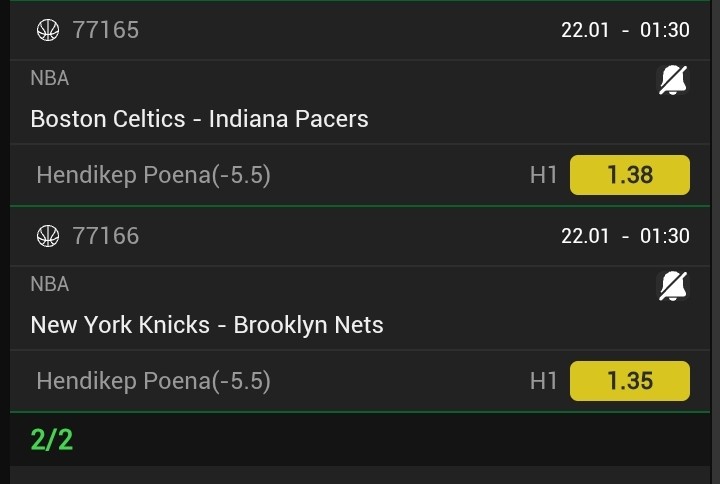This screenshot has width=720, height=484.
Task: Click basketball icon beside ticket 77165
Action: tap(48, 30)
